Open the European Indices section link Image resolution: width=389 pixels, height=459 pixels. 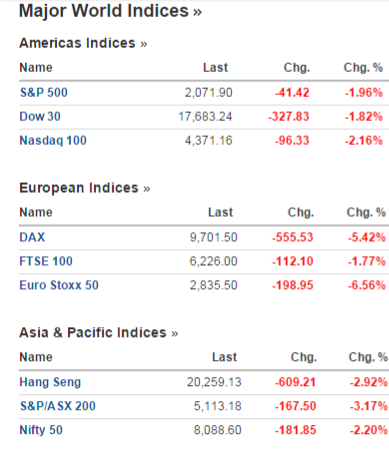pyautogui.click(x=85, y=188)
